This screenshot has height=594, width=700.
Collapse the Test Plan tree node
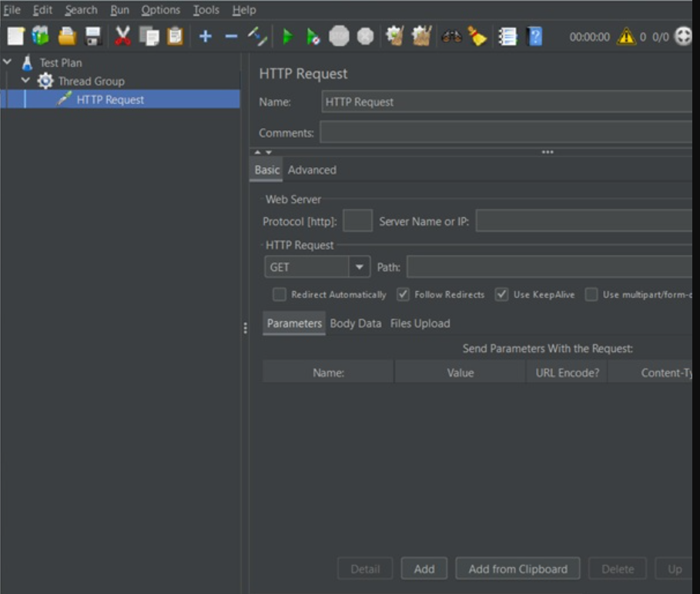pos(8,62)
